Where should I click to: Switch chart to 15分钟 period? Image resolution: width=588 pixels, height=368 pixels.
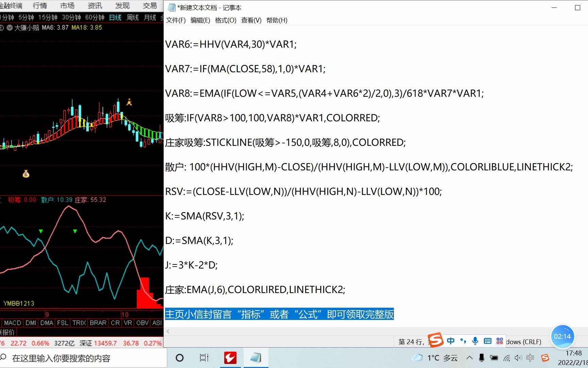[x=48, y=17]
